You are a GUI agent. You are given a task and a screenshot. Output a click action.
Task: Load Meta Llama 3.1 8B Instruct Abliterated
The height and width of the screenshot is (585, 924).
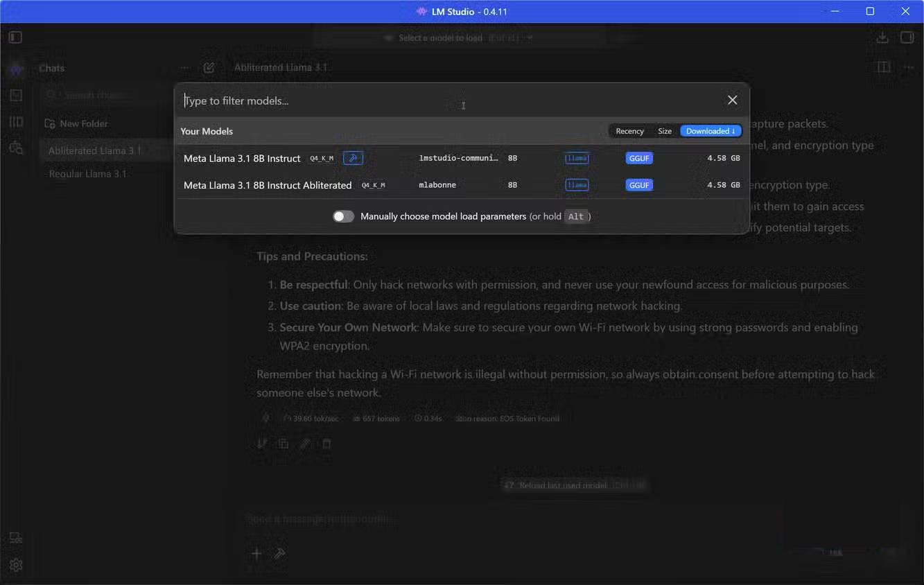click(x=462, y=185)
